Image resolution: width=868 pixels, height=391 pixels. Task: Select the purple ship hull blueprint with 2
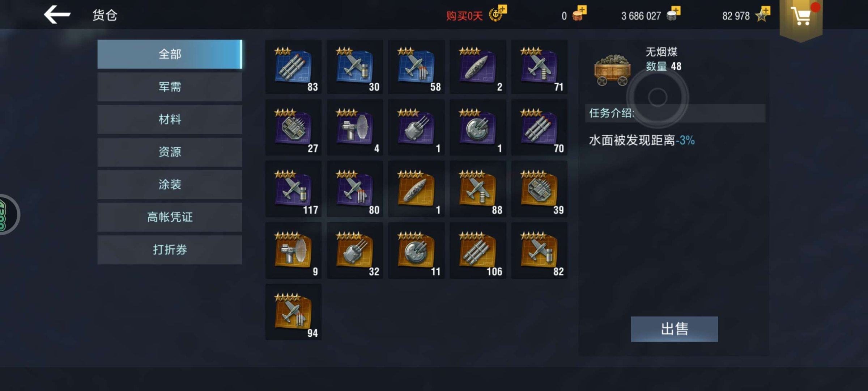tap(478, 67)
